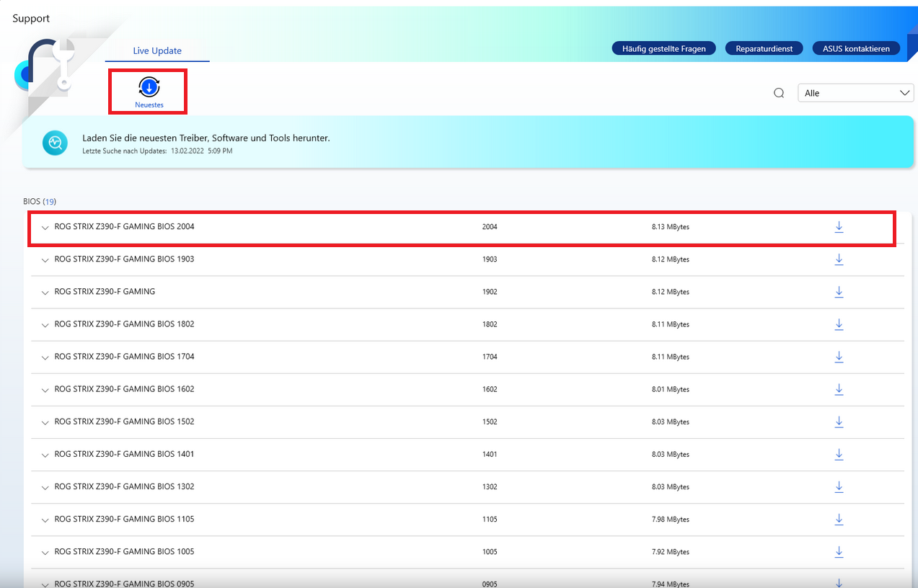Click the search magnifier icon
This screenshot has width=918, height=588.
coord(779,93)
